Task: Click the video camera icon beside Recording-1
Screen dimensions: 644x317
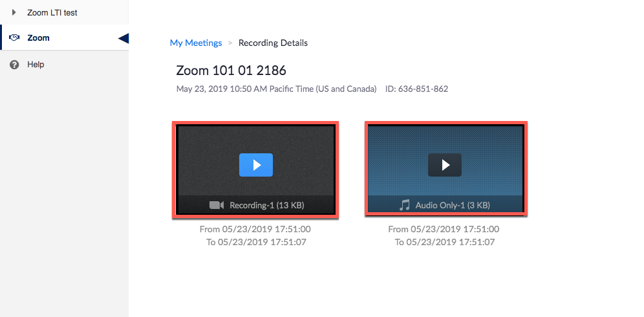Action: pyautogui.click(x=216, y=205)
